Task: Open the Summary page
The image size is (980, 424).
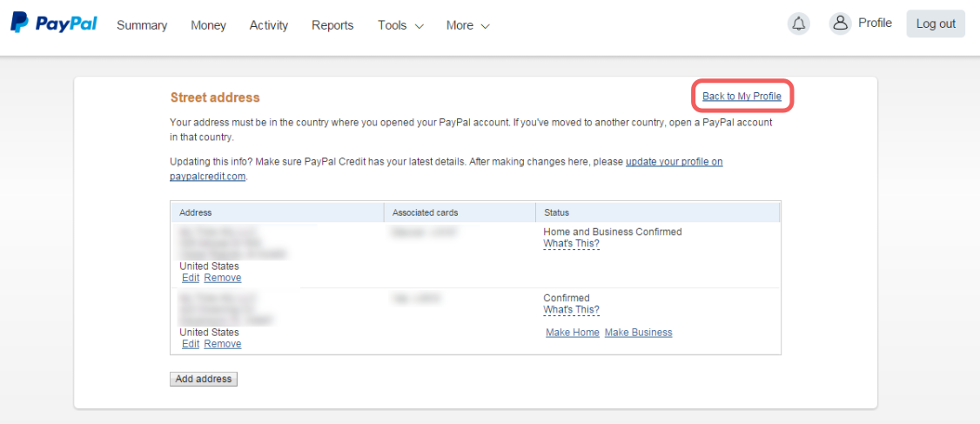Action: click(x=142, y=25)
